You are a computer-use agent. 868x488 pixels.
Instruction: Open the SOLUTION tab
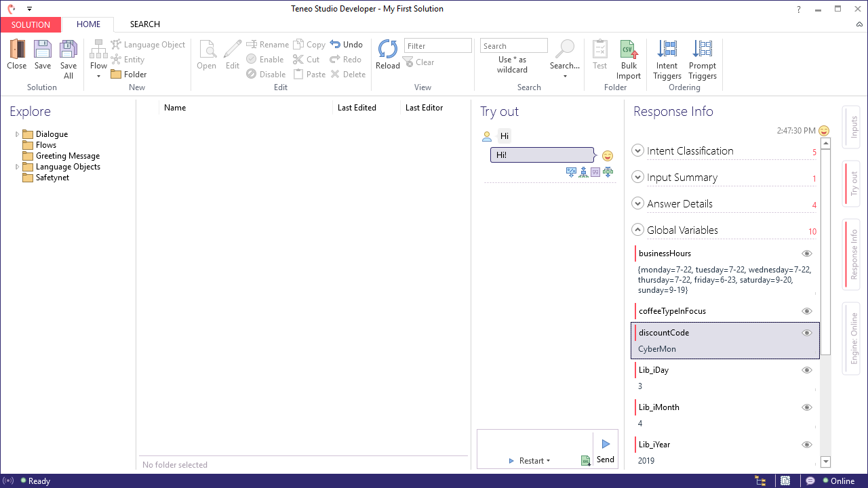click(x=31, y=24)
